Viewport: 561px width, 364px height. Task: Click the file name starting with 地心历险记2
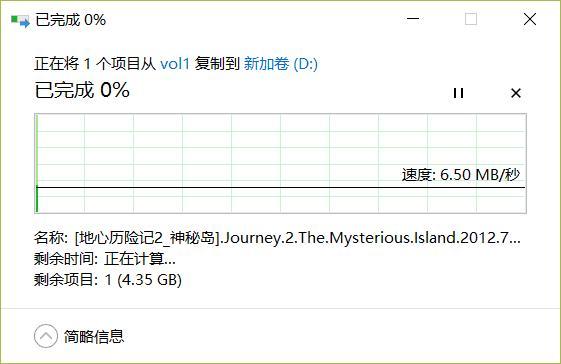click(x=298, y=238)
